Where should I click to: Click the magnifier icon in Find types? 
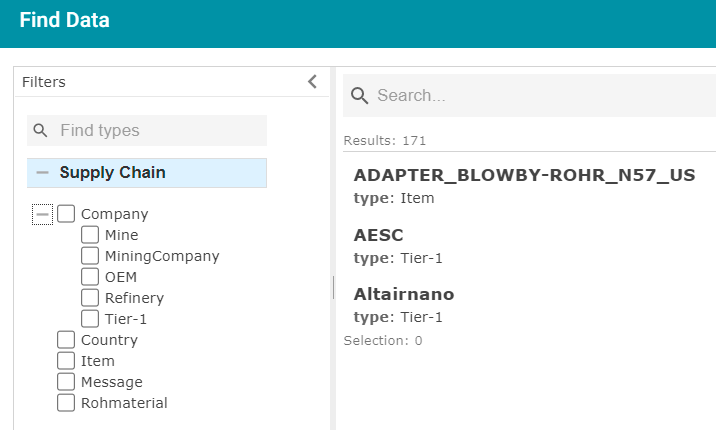(40, 131)
